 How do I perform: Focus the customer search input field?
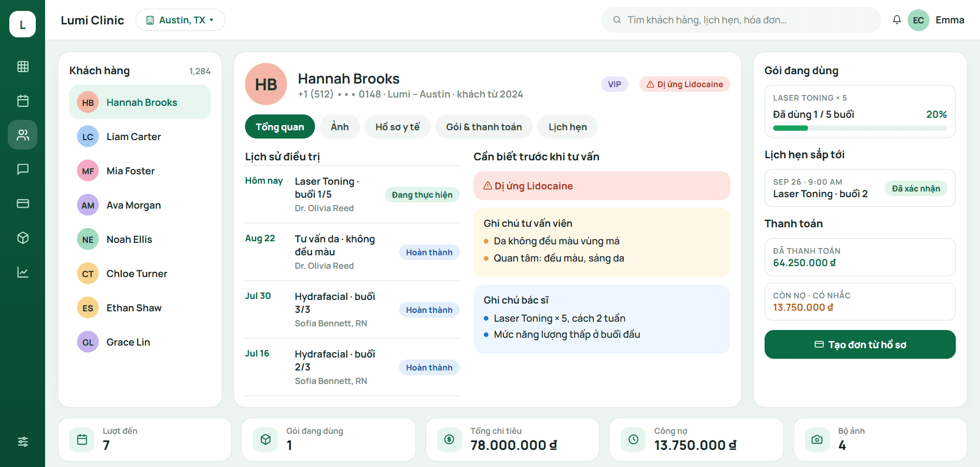coord(741,20)
